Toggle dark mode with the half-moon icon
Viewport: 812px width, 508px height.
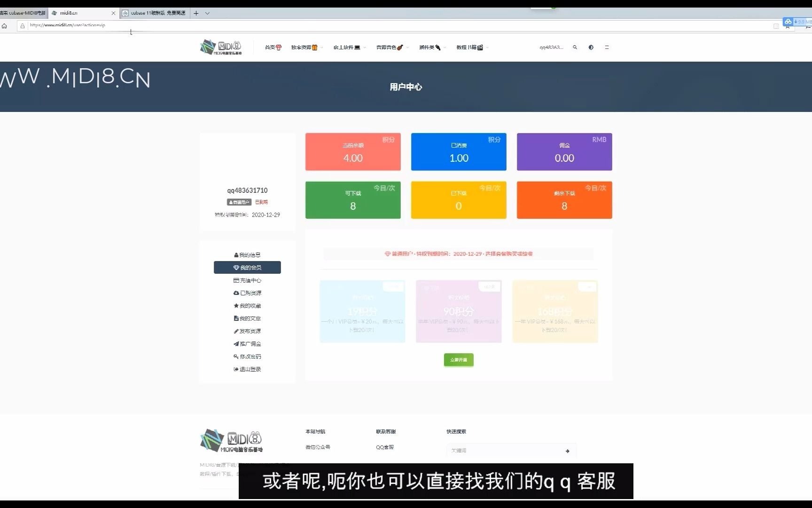click(591, 48)
